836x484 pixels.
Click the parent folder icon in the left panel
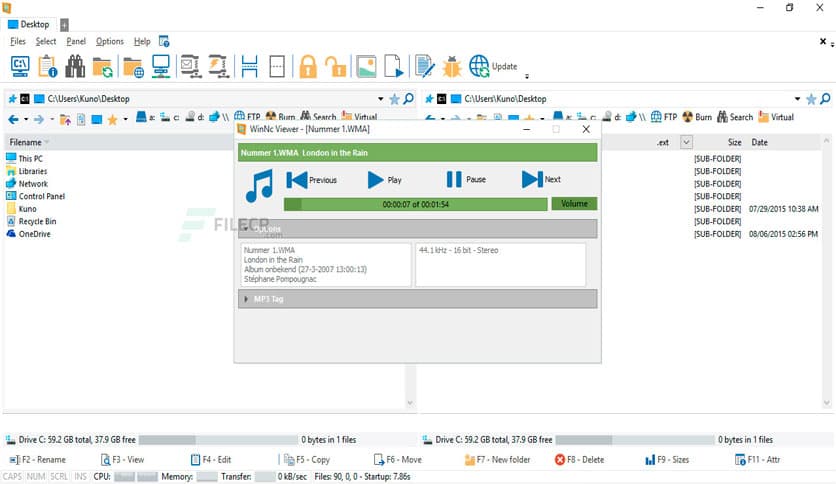[65, 119]
